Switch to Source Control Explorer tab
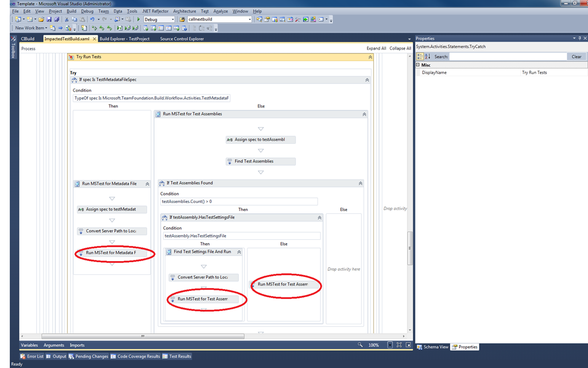The image size is (588, 368). [182, 39]
